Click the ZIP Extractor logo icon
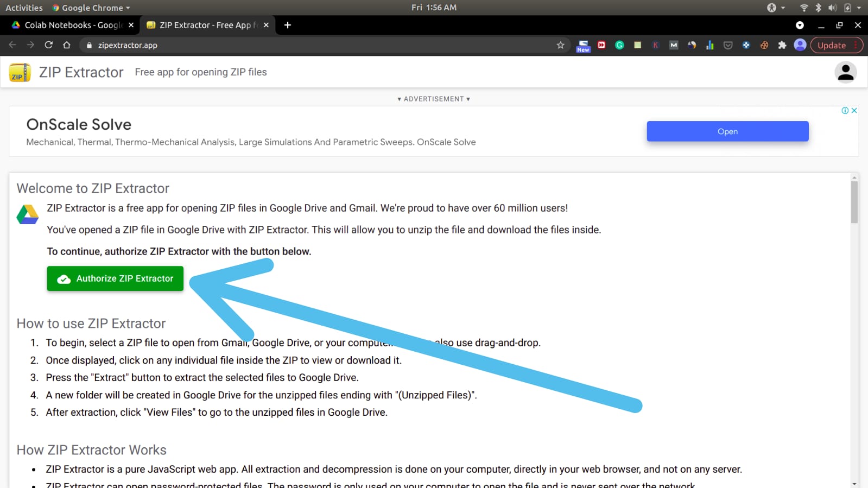Screen dimensions: 868x488 click(x=20, y=72)
